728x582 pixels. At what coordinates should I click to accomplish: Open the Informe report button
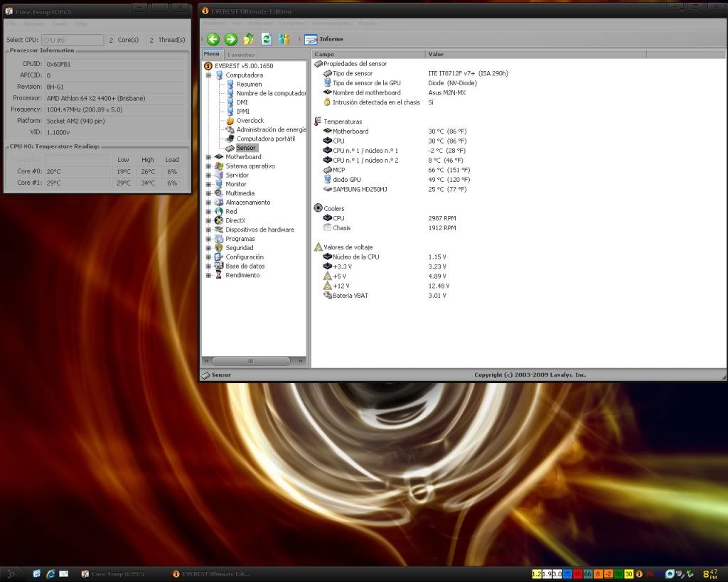click(324, 39)
